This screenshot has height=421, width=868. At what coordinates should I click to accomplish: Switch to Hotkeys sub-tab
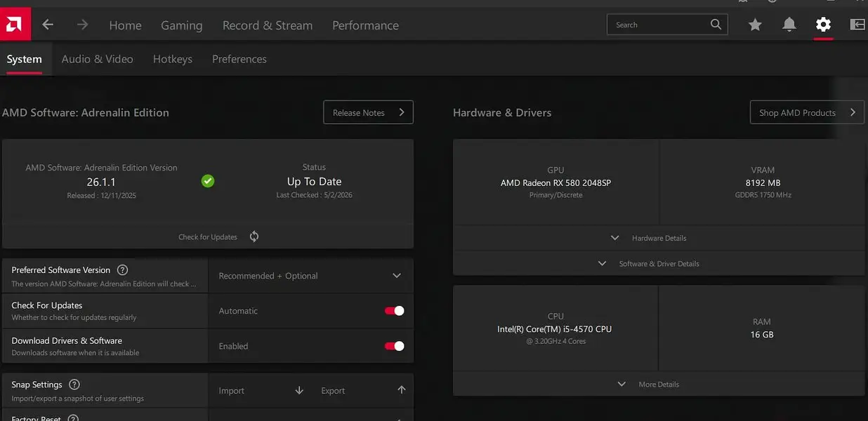pyautogui.click(x=173, y=59)
